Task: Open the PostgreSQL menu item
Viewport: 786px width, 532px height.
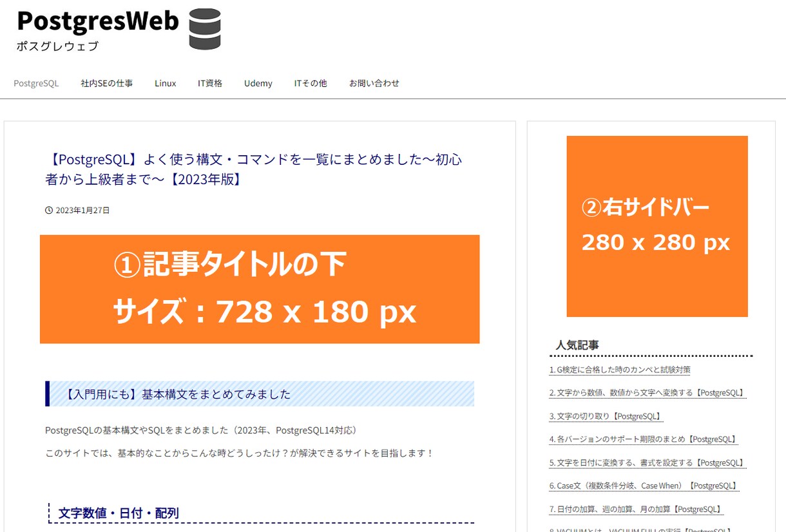Action: click(x=36, y=83)
